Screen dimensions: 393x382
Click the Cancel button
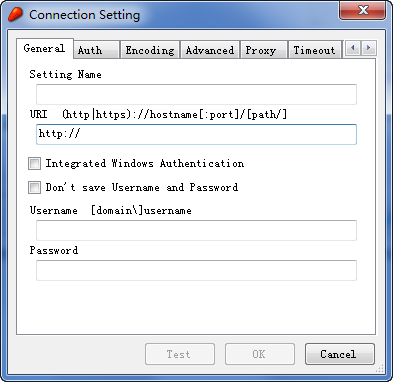[x=340, y=354]
